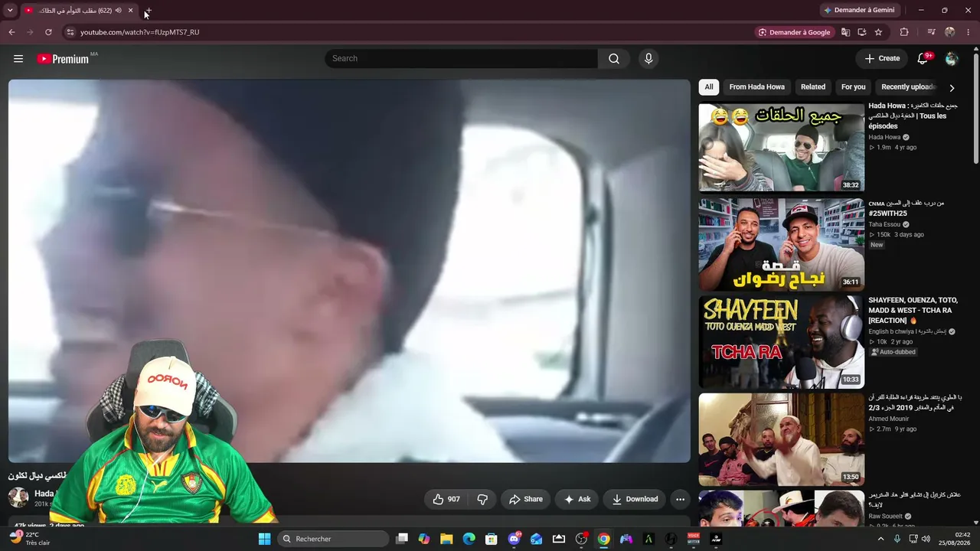Viewport: 980px width, 551px height.
Task: Open the Ahmed Mounir channel link
Action: pos(888,419)
